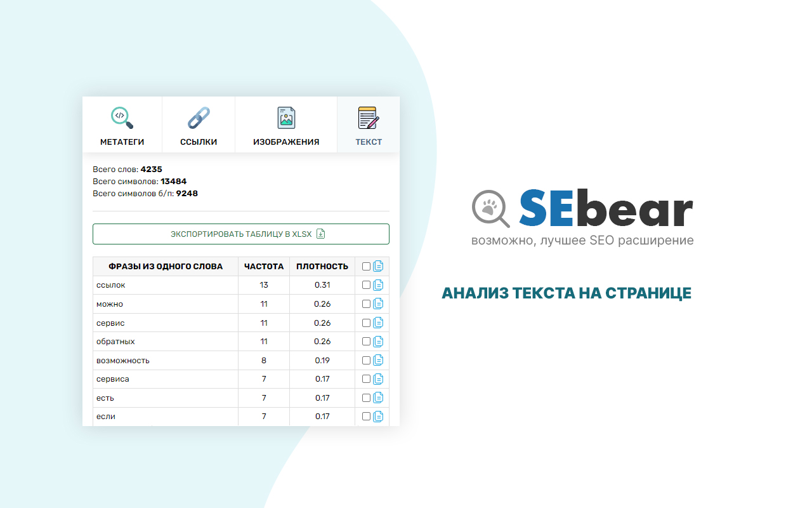Viewport: 812px width, 508px height.
Task: Select the Текст tab
Action: click(x=369, y=125)
